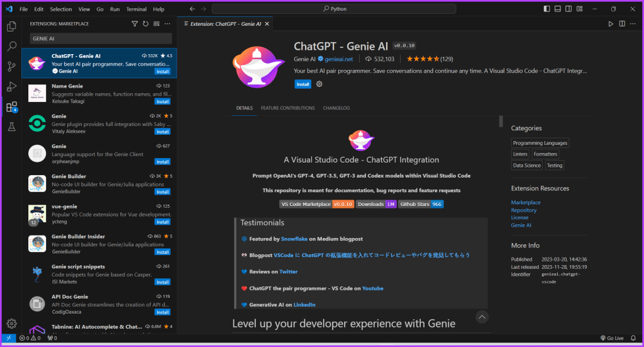
Task: Open the Repository link under Extension Resources
Action: tap(524, 210)
